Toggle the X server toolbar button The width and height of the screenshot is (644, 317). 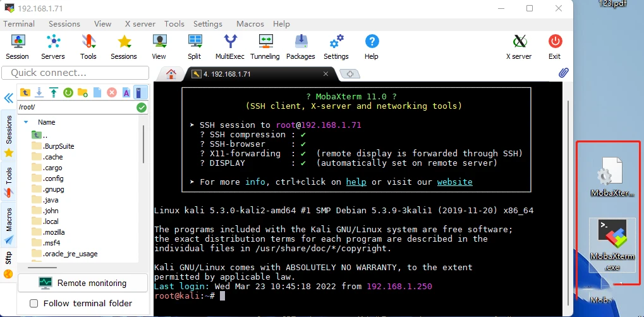pos(519,47)
